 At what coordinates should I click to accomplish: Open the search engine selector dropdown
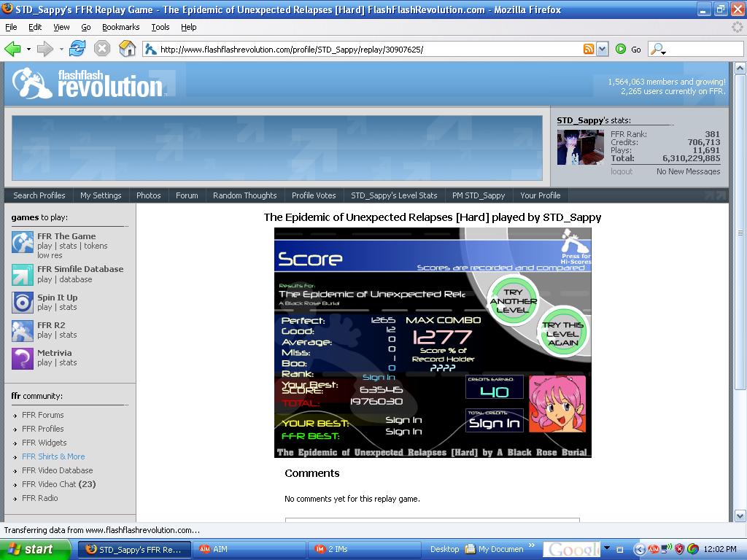pyautogui.click(x=659, y=49)
